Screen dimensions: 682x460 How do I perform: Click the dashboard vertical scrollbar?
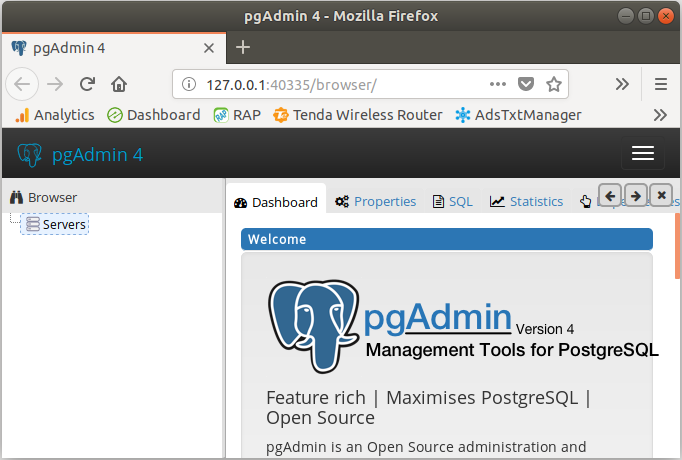677,246
